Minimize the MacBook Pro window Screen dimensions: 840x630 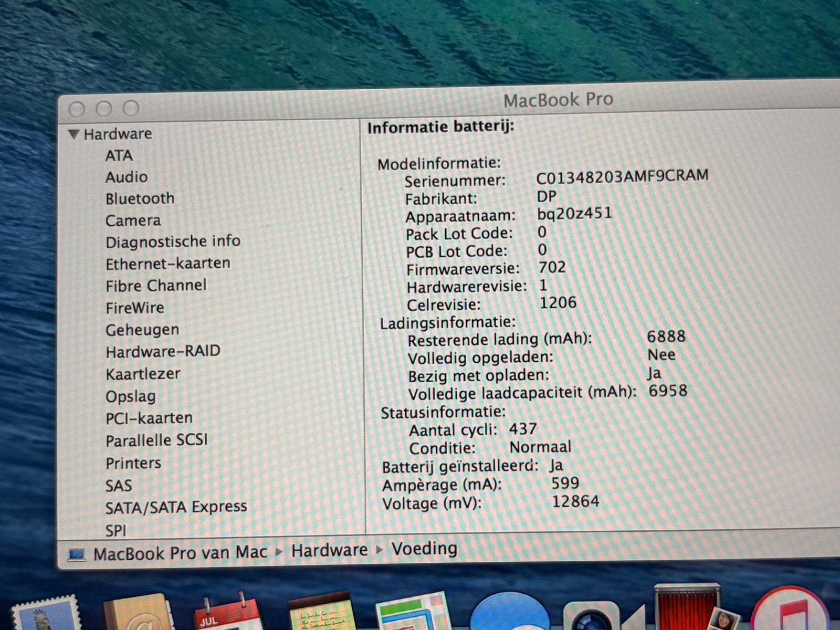point(104,109)
